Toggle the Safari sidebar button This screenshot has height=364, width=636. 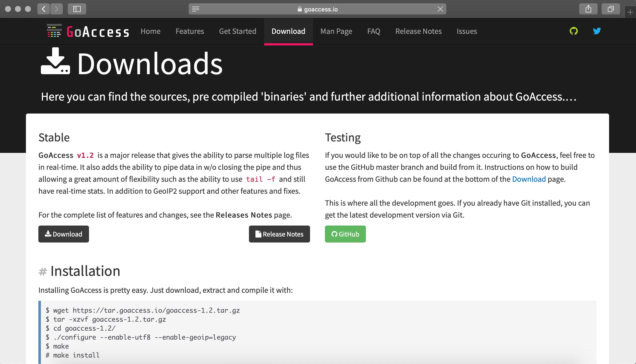pyautogui.click(x=77, y=9)
